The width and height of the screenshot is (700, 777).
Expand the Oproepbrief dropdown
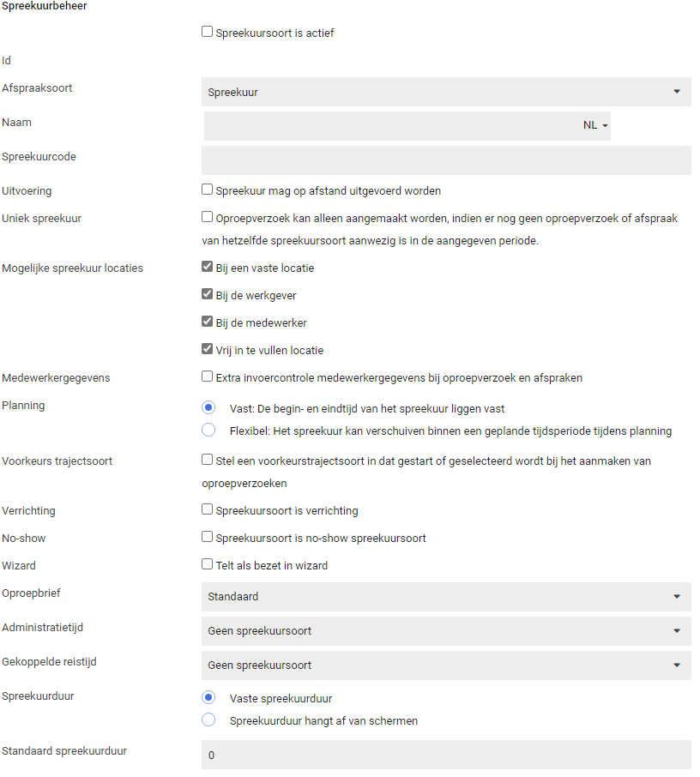446,597
